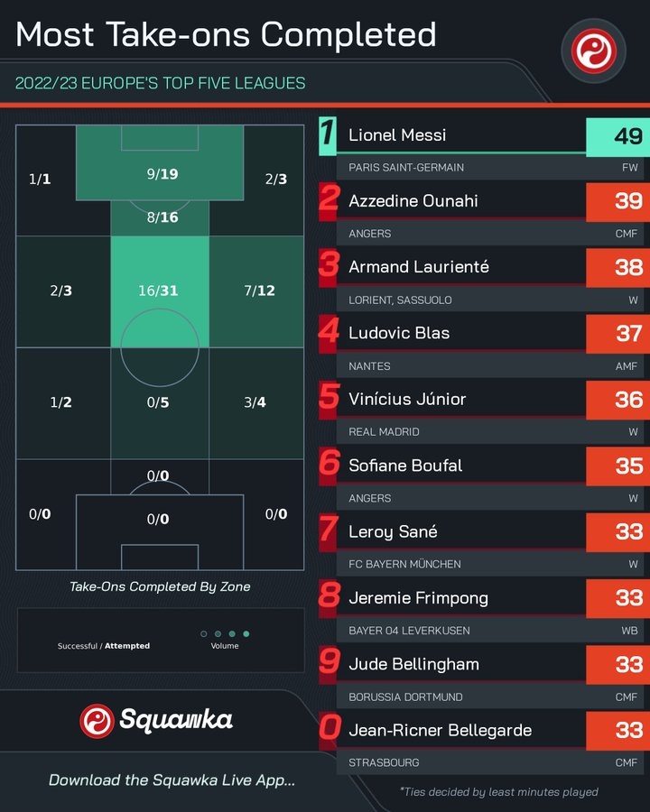The image size is (650, 812).
Task: Click the red rank 2 badge
Action: tap(329, 201)
